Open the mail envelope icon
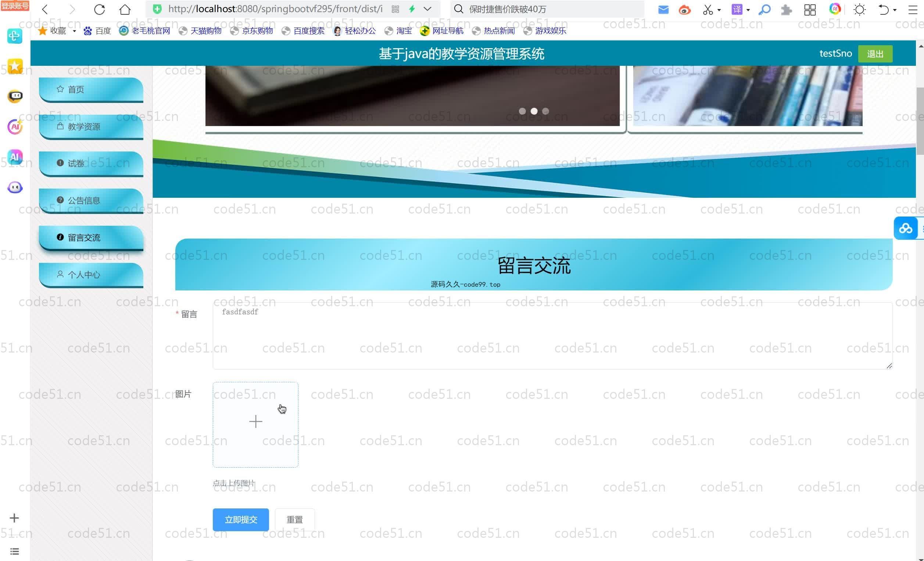Viewport: 924px width, 561px height. click(663, 10)
